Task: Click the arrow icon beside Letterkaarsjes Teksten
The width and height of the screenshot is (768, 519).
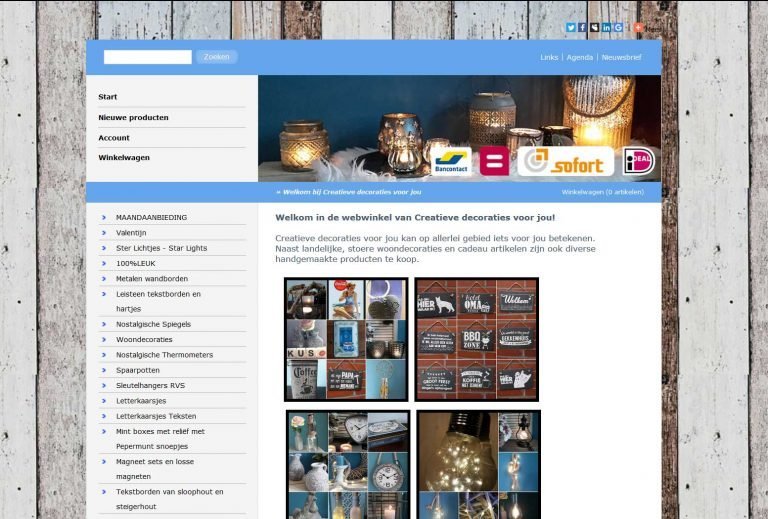Action: point(104,416)
